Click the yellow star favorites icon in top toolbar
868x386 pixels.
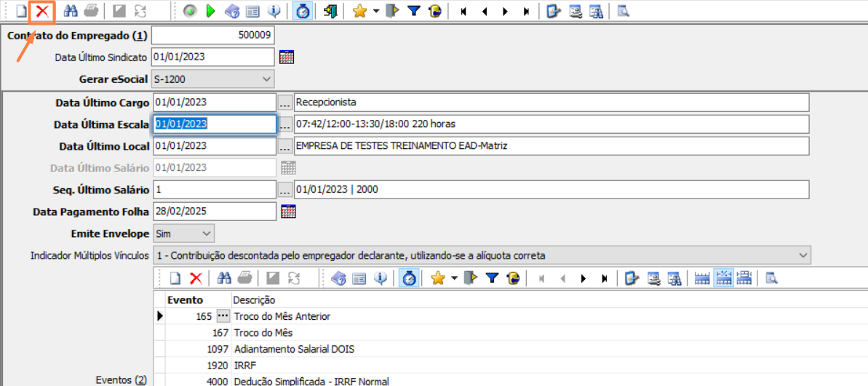[359, 11]
